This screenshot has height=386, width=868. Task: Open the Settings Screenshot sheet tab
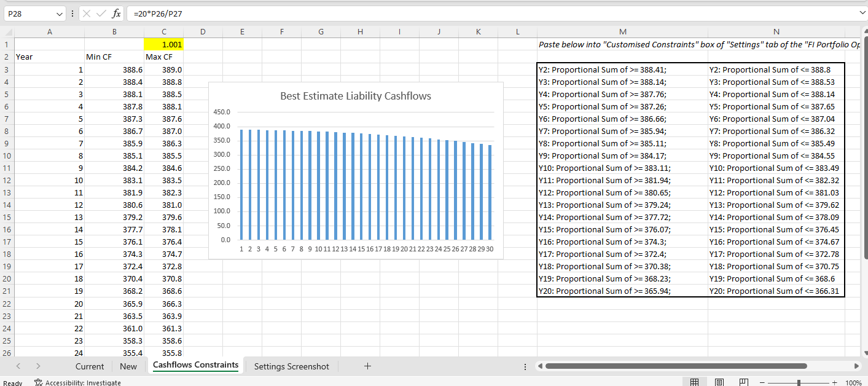point(291,366)
